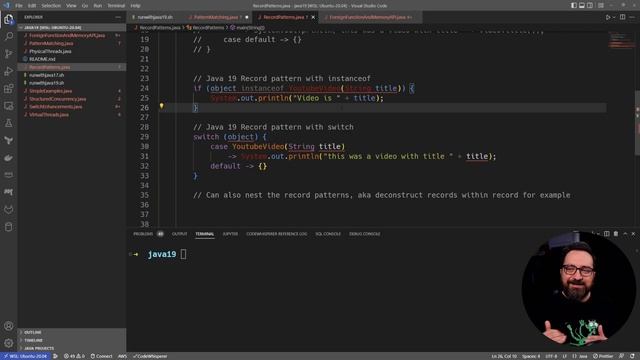Open CodeWhisperer Reference Log tab
This screenshot has height=360, width=640.
coord(276,234)
